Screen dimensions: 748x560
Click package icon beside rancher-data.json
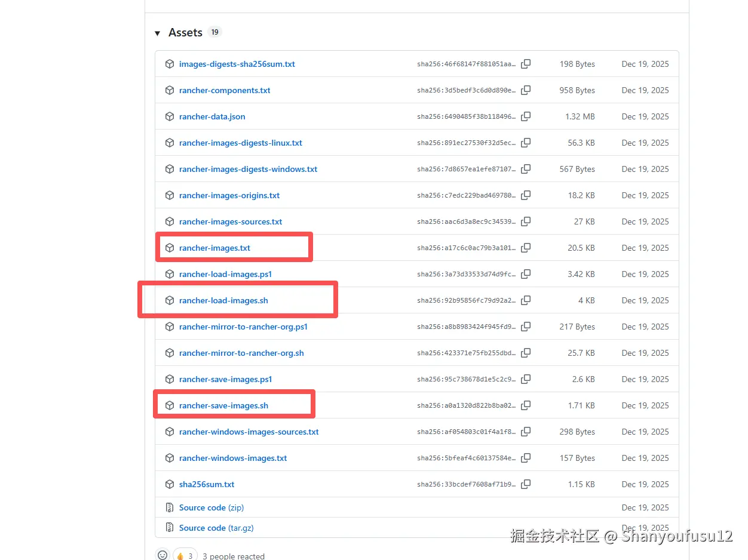[x=170, y=116]
